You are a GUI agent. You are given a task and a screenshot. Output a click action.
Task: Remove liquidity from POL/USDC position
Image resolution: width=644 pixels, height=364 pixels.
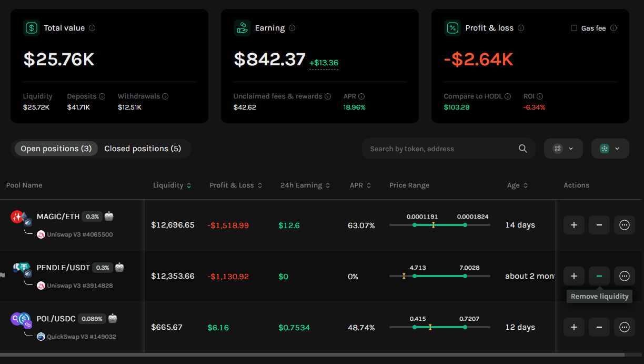(599, 327)
